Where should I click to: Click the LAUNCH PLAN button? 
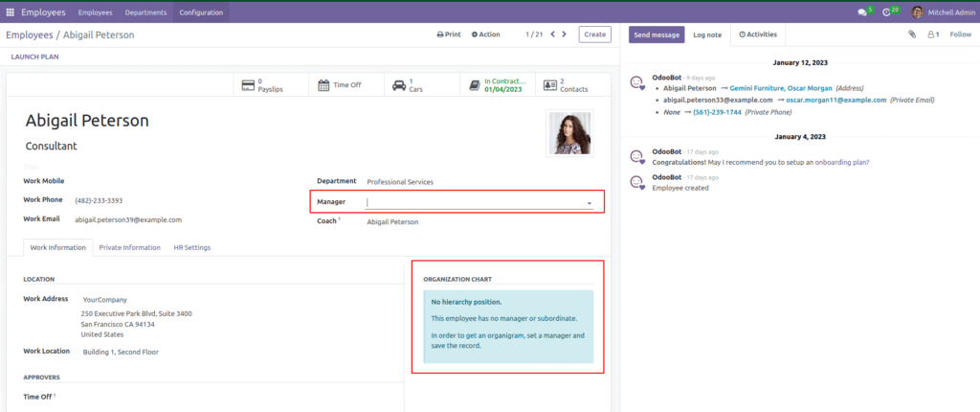click(35, 57)
